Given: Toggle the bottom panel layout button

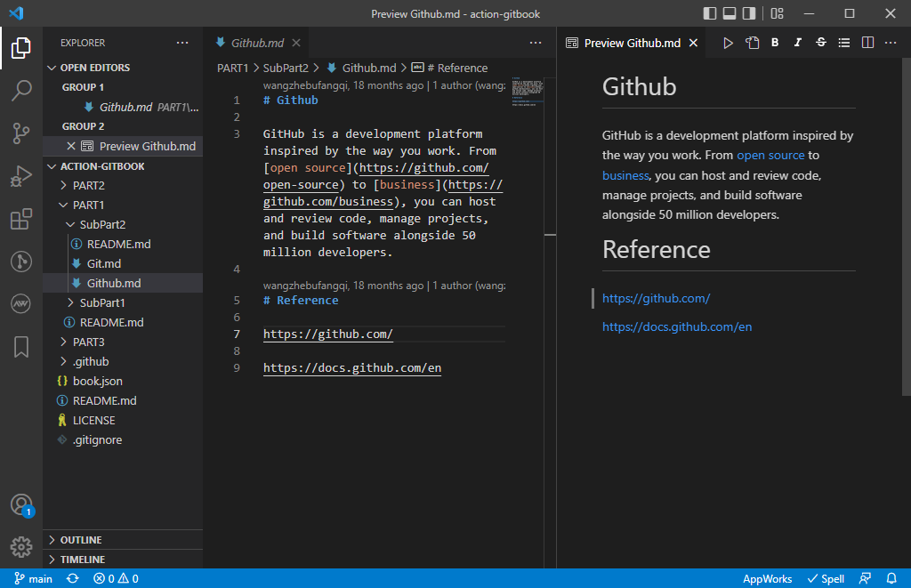Looking at the screenshot, I should (x=730, y=13).
